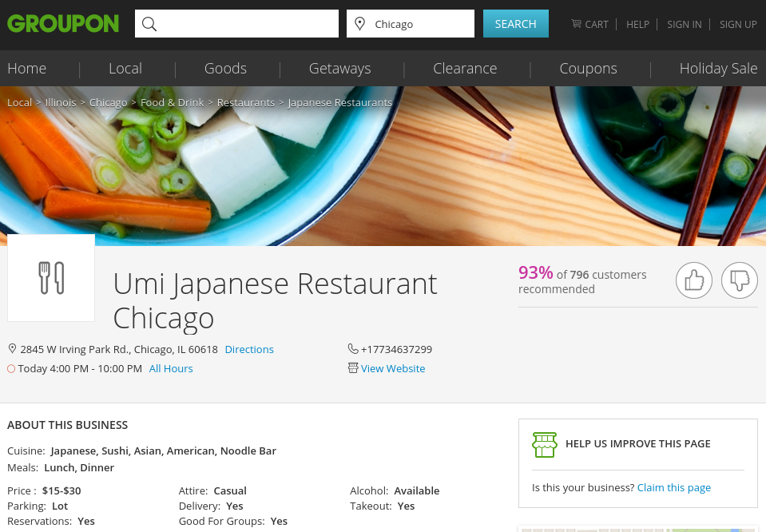Viewport: 766px width, 532px height.
Task: Click the Claim this page link
Action: [674, 487]
